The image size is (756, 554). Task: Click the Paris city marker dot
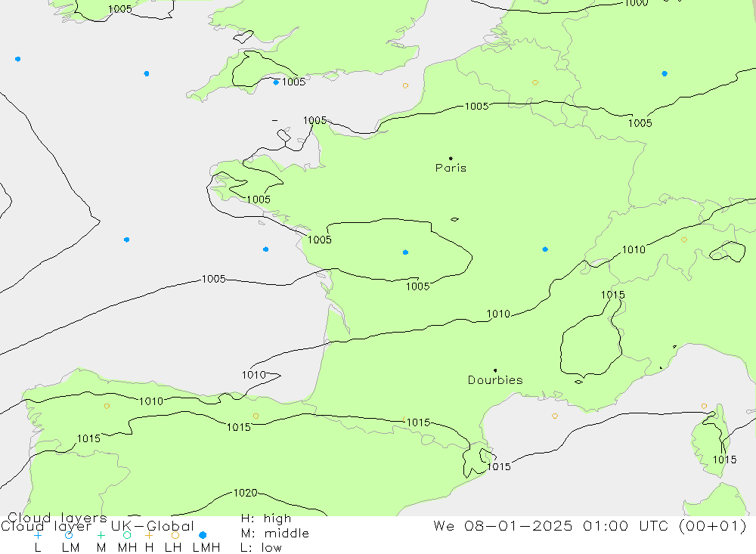pos(451,159)
